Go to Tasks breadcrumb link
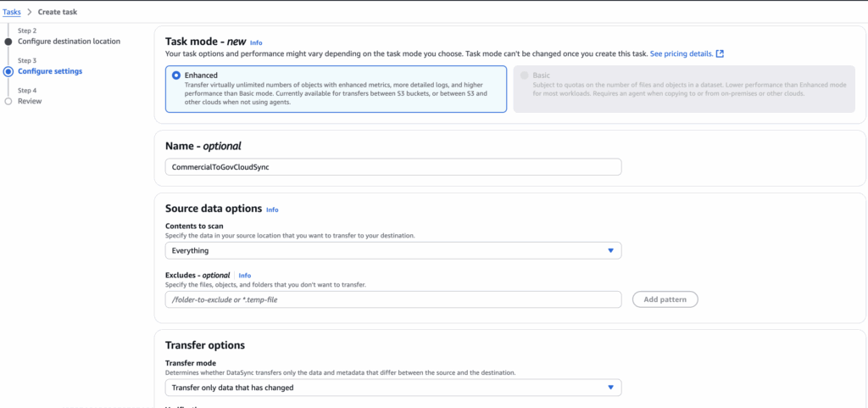The height and width of the screenshot is (408, 868). coord(10,13)
